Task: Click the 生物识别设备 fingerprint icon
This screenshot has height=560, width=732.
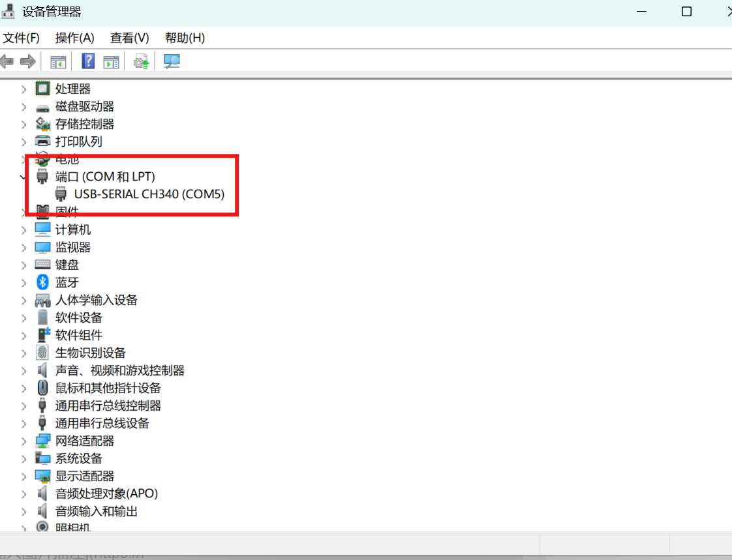Action: (42, 352)
